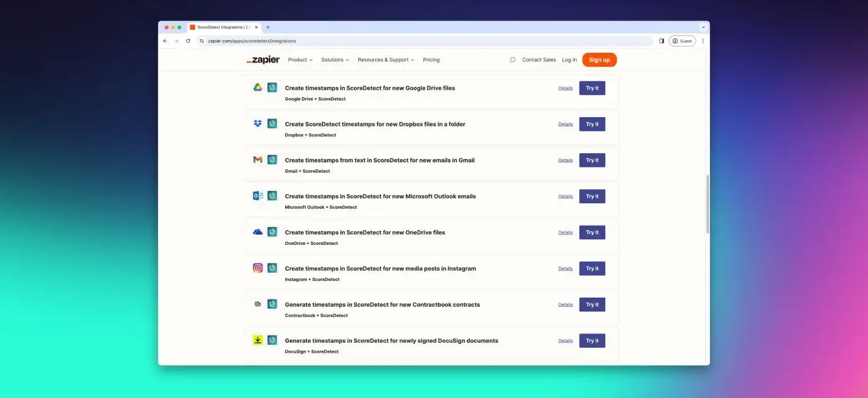Click the page's vertical scrollbar
The height and width of the screenshot is (398, 868).
[707, 205]
